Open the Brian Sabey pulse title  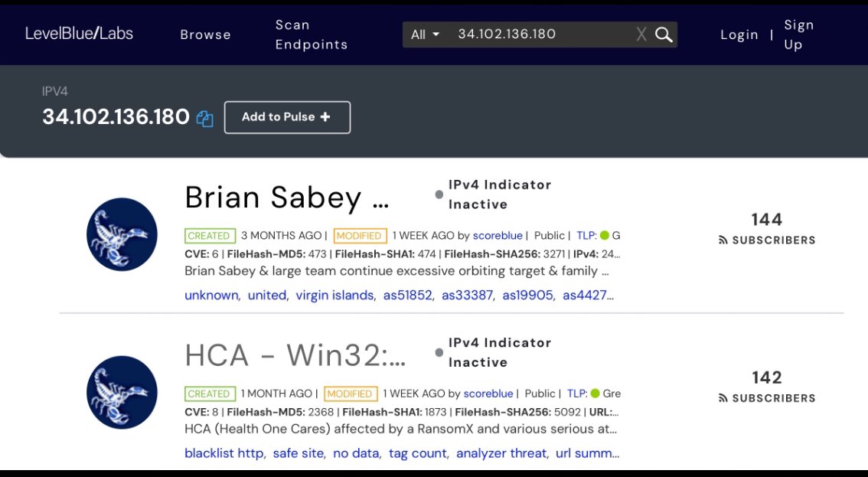287,198
